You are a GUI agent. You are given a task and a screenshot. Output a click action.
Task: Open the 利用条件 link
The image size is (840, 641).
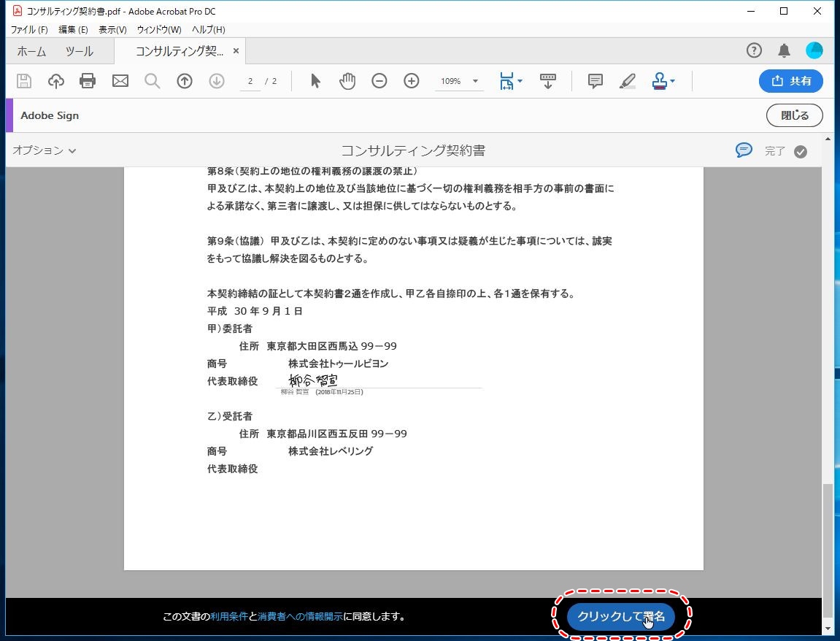pos(229,616)
